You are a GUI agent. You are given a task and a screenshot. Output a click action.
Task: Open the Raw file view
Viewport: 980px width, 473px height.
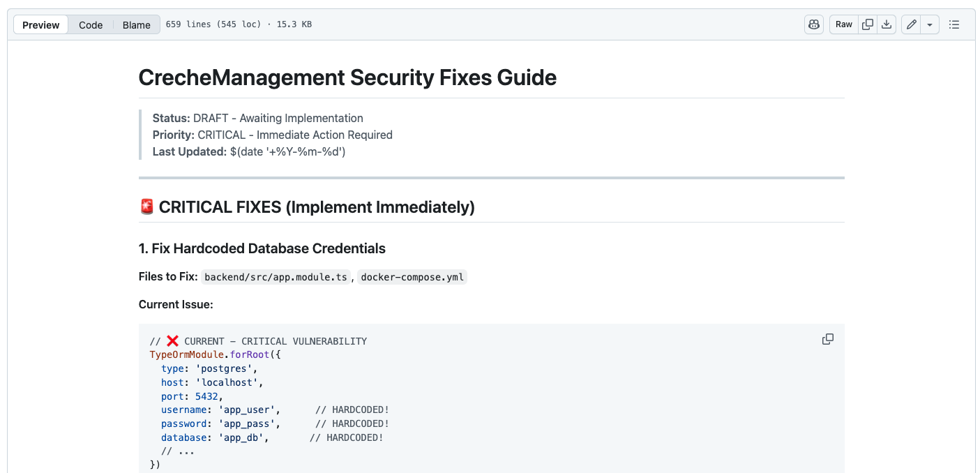[844, 24]
